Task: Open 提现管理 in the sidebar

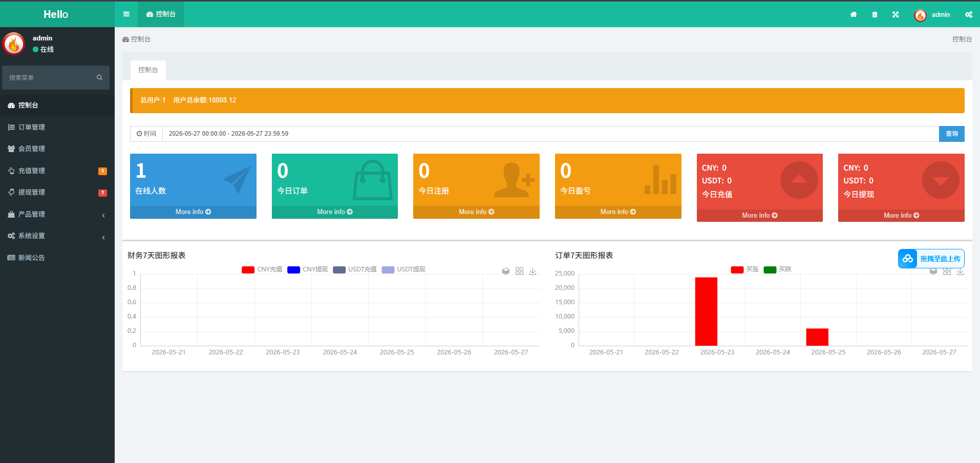Action: click(57, 192)
